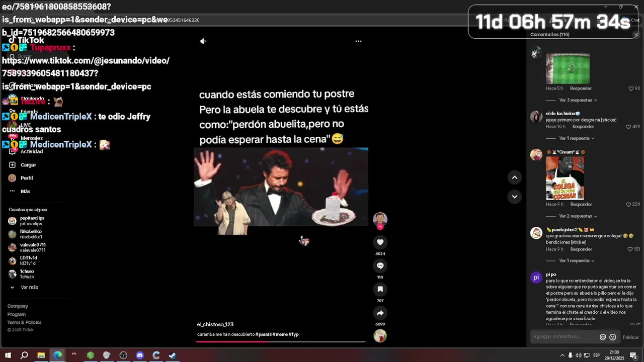Like the pendejohot2 comment with 151 likes
This screenshot has height=362, width=644.
(x=630, y=249)
